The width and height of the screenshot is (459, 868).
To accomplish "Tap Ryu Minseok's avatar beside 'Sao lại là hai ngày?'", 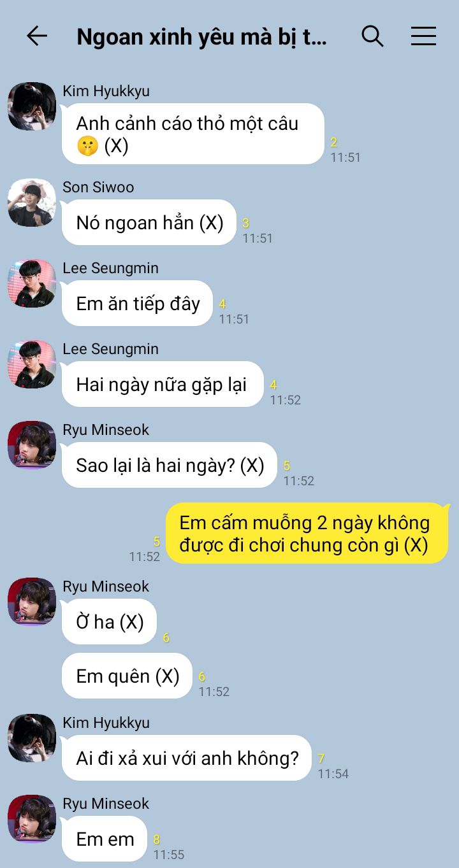I will click(32, 445).
